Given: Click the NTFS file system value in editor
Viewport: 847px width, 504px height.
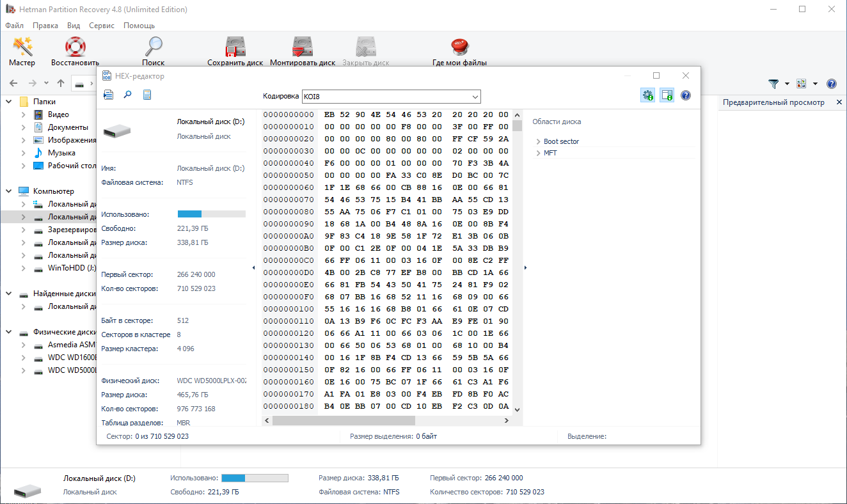Looking at the screenshot, I should (x=185, y=182).
